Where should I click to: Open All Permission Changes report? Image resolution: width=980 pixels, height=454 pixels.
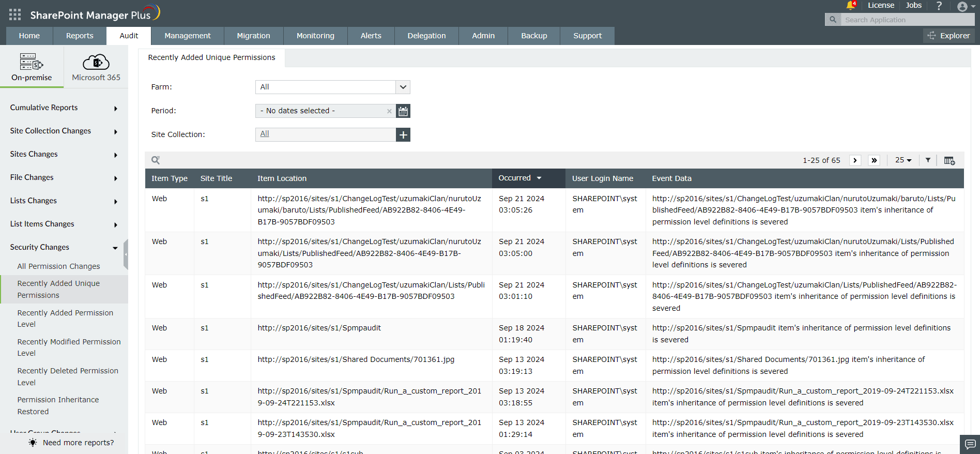coord(59,266)
